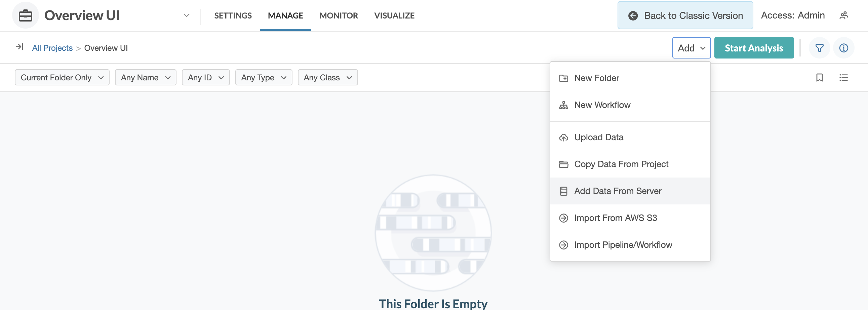
Task: Select Add Data From Server
Action: tap(617, 191)
